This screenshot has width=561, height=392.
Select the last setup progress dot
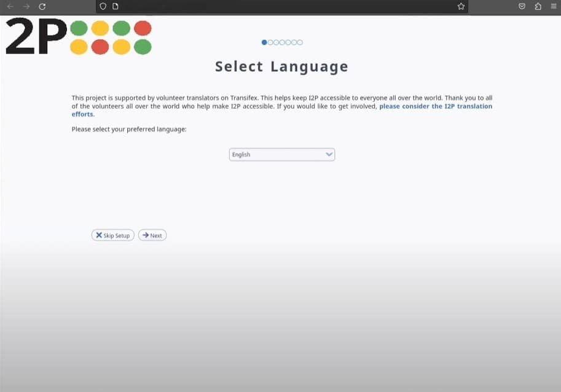tap(300, 42)
